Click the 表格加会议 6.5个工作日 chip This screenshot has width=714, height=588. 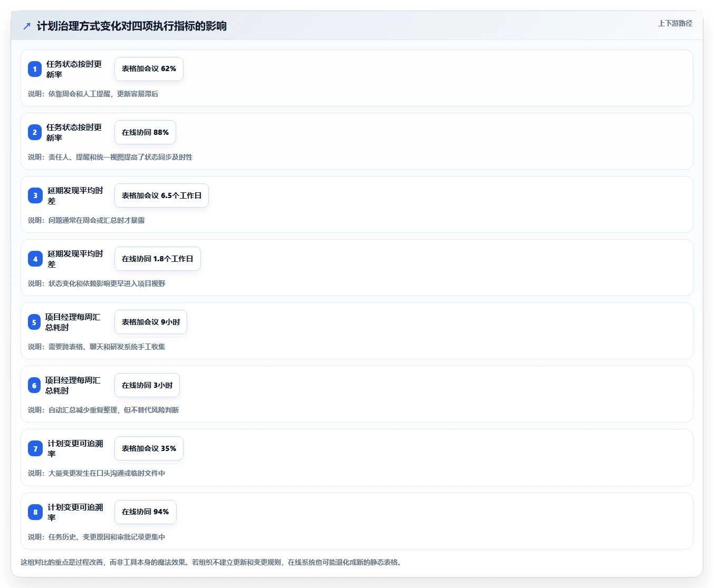(x=161, y=195)
